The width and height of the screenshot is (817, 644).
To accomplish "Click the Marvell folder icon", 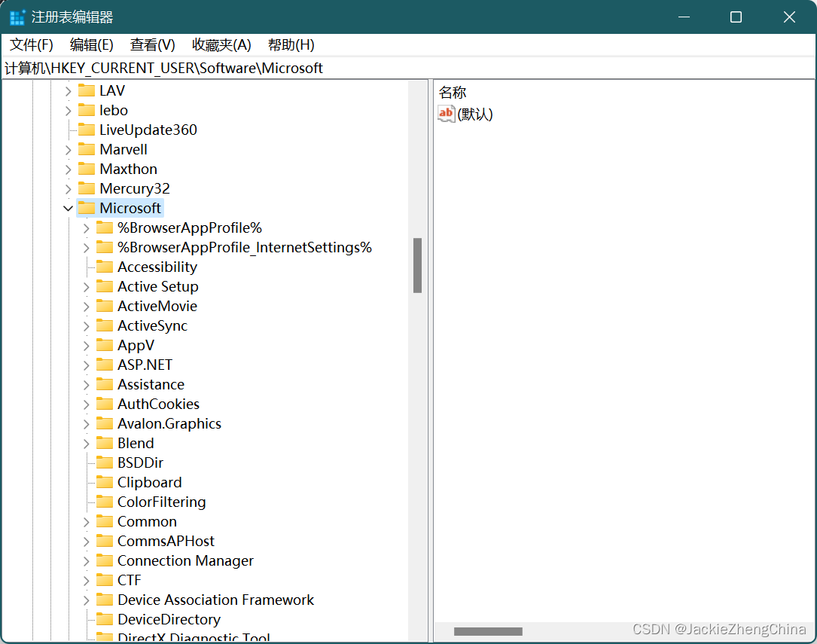I will tap(87, 150).
